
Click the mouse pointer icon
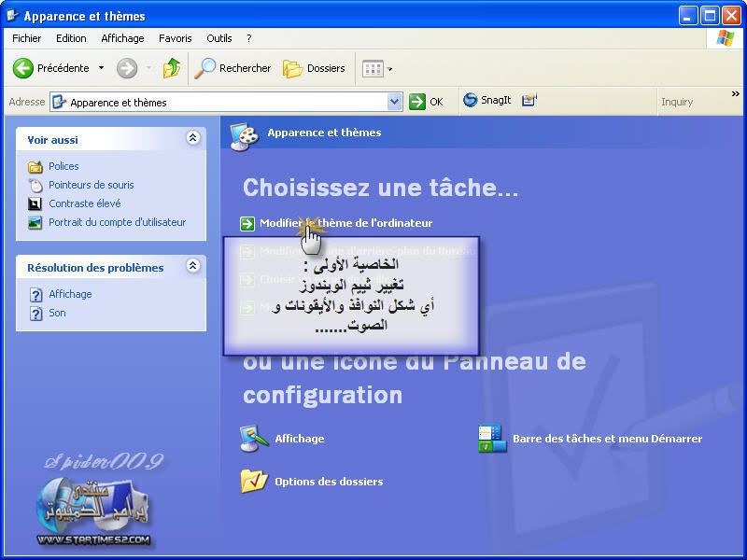[35, 185]
